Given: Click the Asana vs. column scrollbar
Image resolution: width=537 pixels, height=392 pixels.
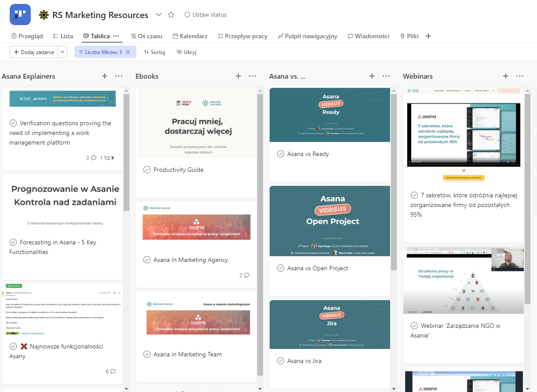Looking at the screenshot, I should tap(394, 181).
